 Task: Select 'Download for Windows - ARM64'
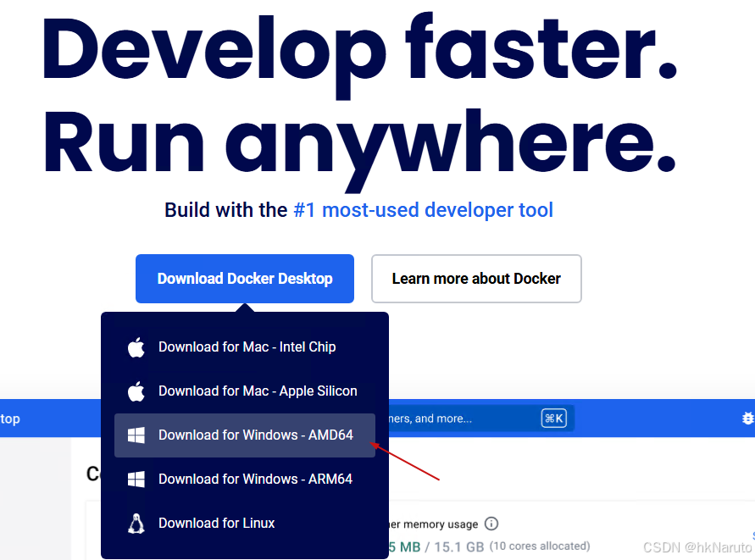click(x=256, y=479)
